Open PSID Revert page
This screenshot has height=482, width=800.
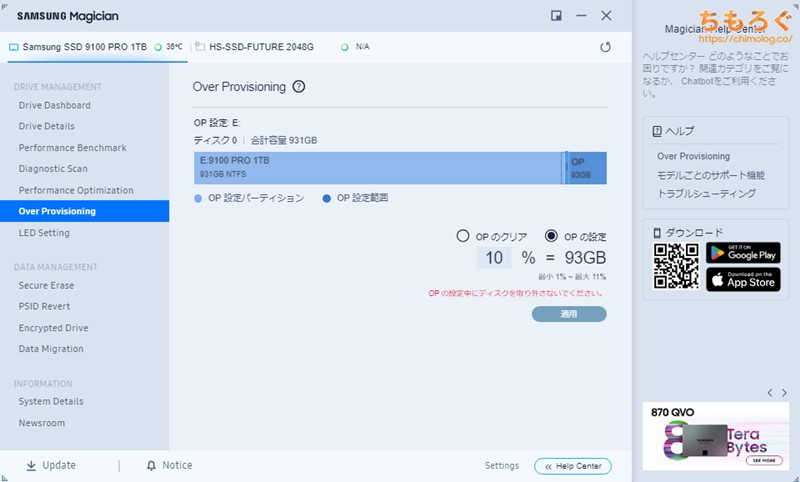[44, 306]
